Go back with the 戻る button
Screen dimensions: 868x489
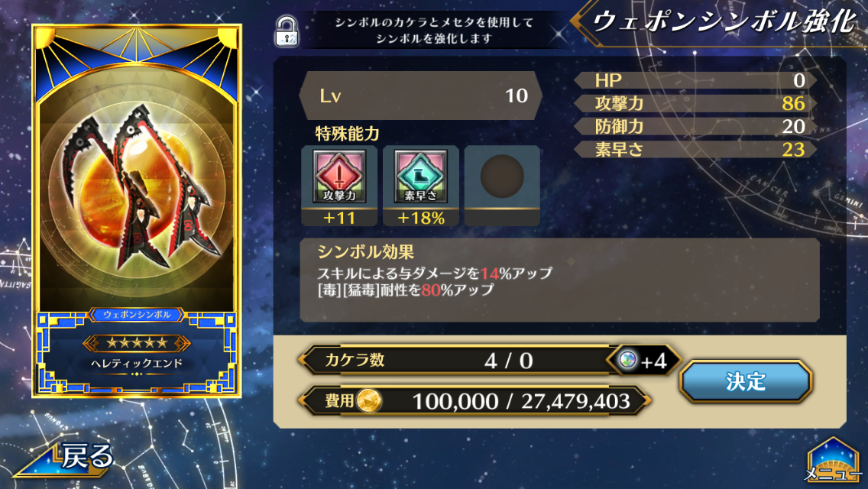point(65,459)
